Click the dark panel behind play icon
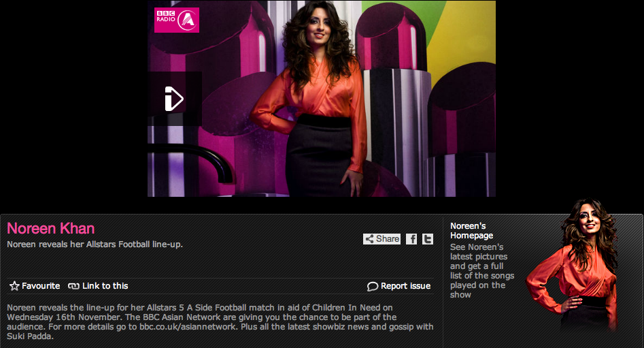The height and width of the screenshot is (348, 644). tap(175, 99)
